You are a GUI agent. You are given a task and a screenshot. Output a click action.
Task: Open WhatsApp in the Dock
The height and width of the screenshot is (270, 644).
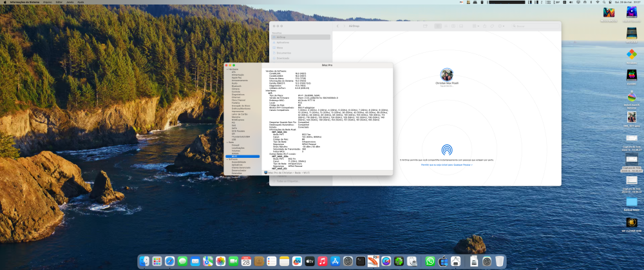click(430, 261)
